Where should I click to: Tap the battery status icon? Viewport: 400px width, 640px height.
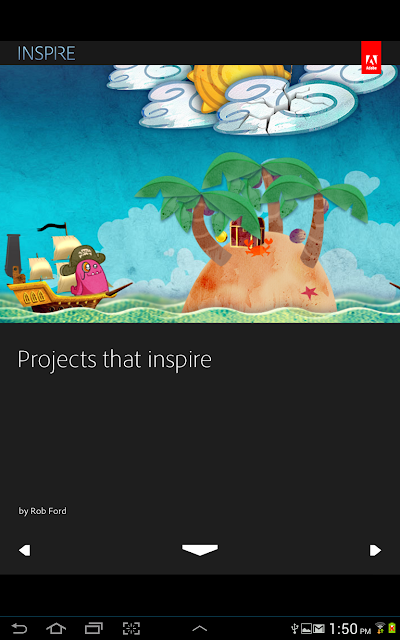(x=392, y=629)
